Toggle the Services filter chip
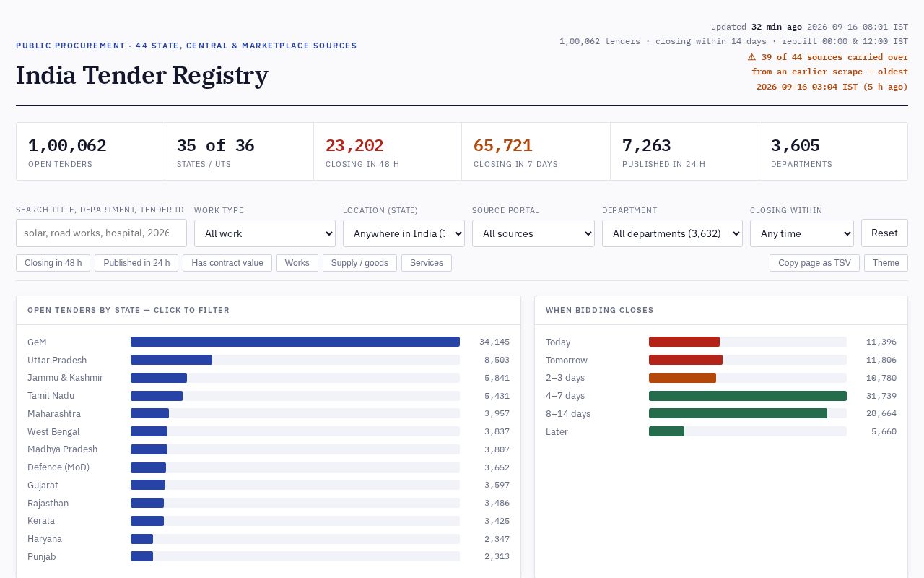 pyautogui.click(x=427, y=263)
